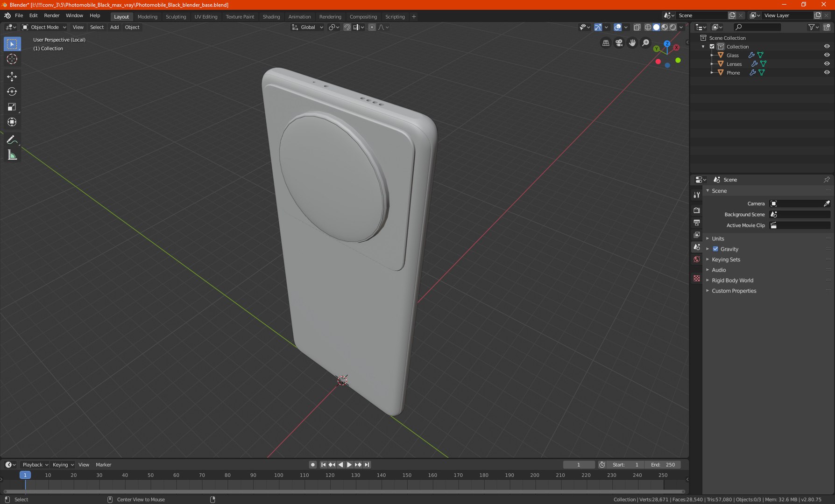Select the Cursor tool in toolbar
Viewport: 835px width, 504px height.
point(12,59)
